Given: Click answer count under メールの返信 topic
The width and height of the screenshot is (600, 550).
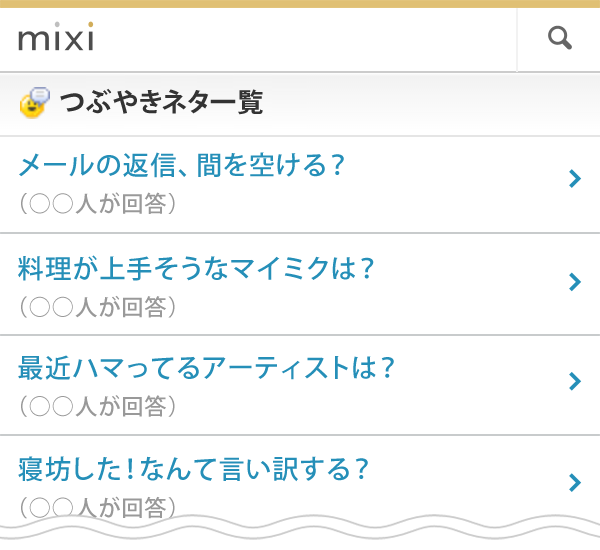Looking at the screenshot, I should pos(98,203).
